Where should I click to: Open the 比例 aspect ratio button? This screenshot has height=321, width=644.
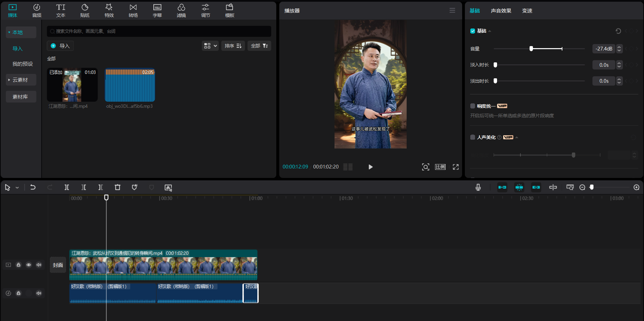440,167
